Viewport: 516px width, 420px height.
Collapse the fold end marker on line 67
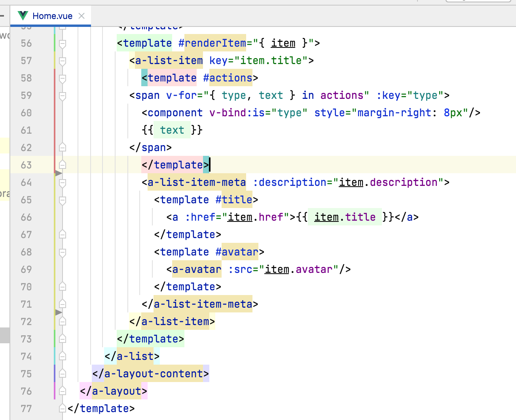63,235
